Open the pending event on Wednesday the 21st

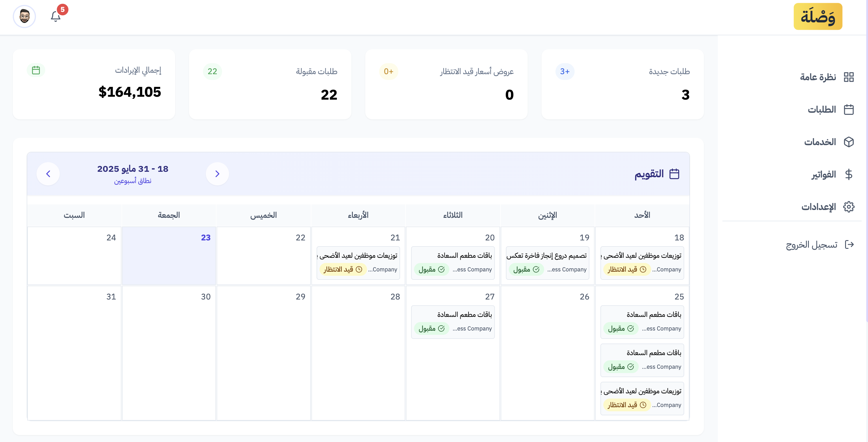[x=358, y=263]
